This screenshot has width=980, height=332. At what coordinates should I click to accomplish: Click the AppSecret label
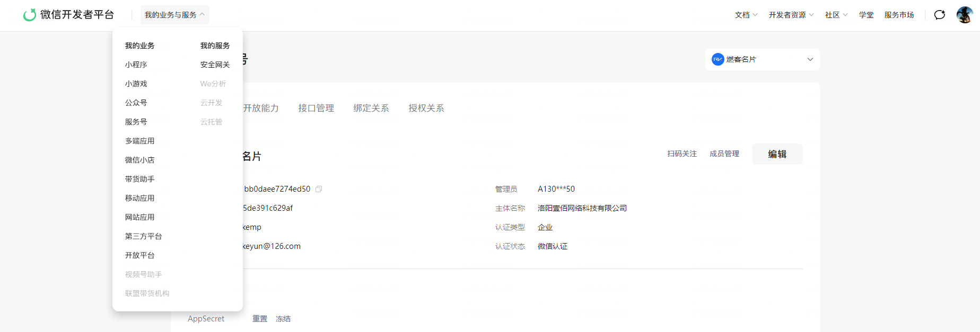(x=206, y=319)
